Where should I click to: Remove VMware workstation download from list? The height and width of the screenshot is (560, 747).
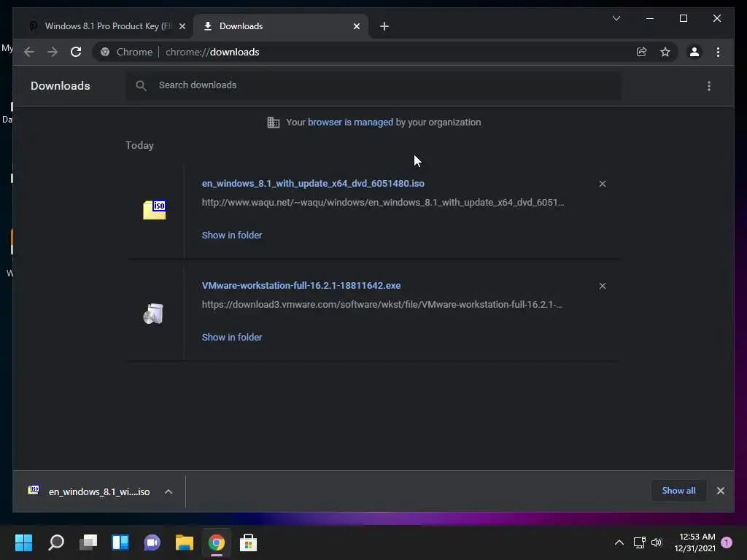point(602,286)
